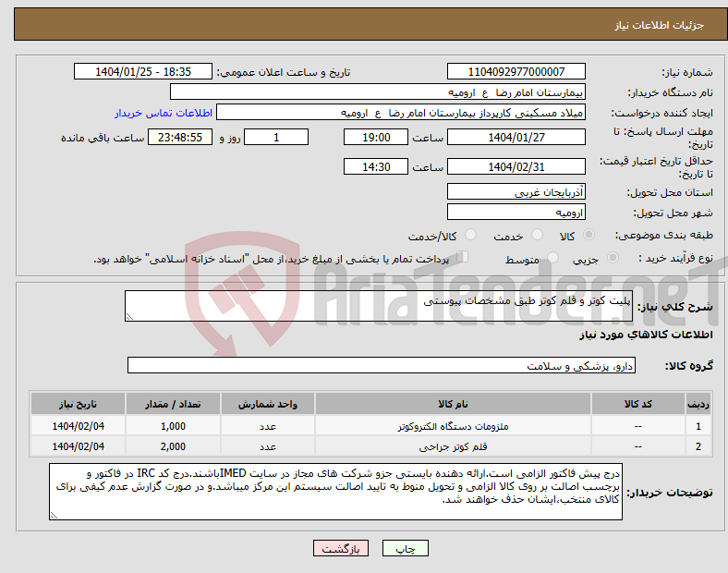This screenshot has height=573, width=728.
Task: Click the نام کالا column header
Action: pyautogui.click(x=453, y=404)
